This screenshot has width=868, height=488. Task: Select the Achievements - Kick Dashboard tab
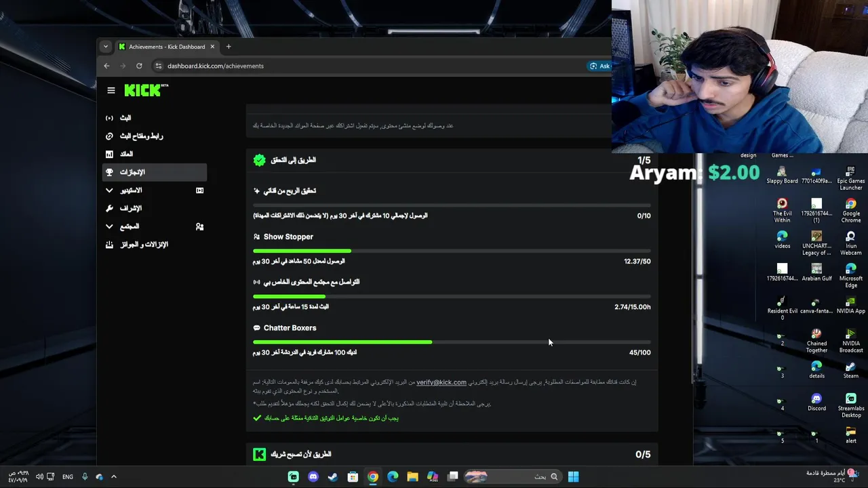pos(166,47)
